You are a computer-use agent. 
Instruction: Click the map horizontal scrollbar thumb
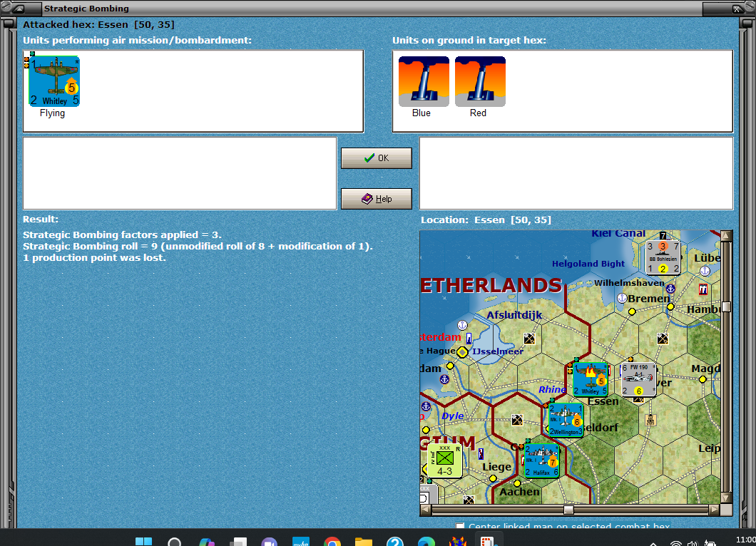tap(568, 510)
